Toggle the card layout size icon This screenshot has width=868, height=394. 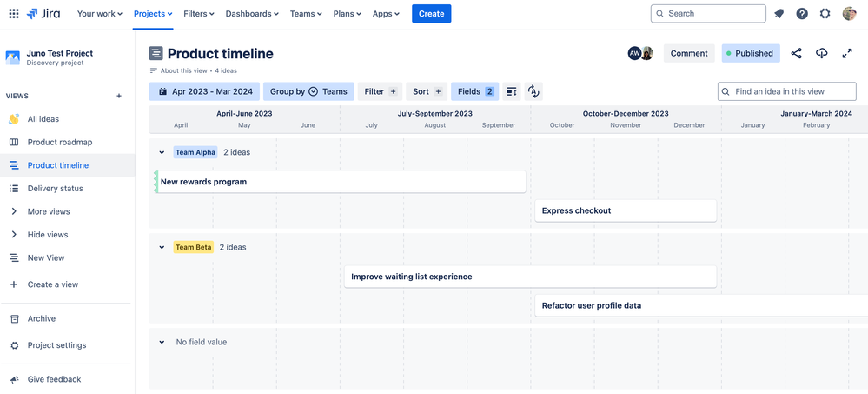[512, 91]
